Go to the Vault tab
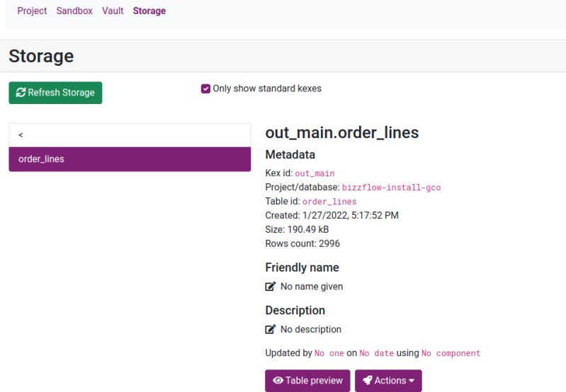This screenshot has height=392, width=566. 113,11
